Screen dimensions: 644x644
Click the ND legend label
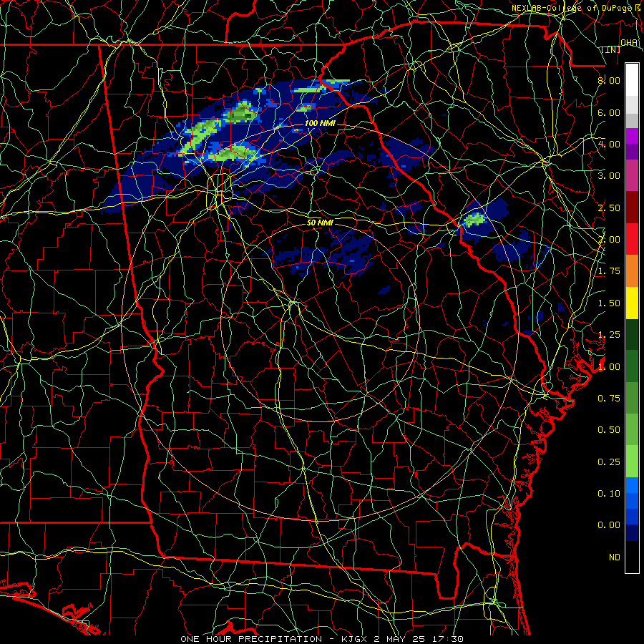615,557
